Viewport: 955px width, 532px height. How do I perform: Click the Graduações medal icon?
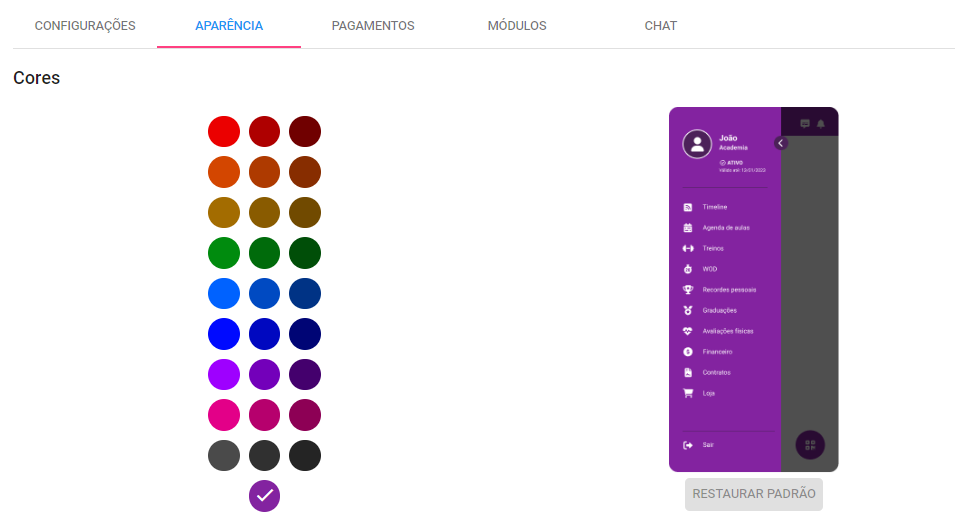pos(688,311)
